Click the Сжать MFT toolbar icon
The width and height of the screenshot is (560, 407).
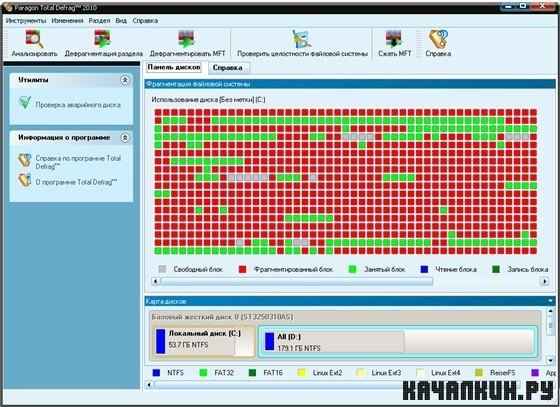394,39
